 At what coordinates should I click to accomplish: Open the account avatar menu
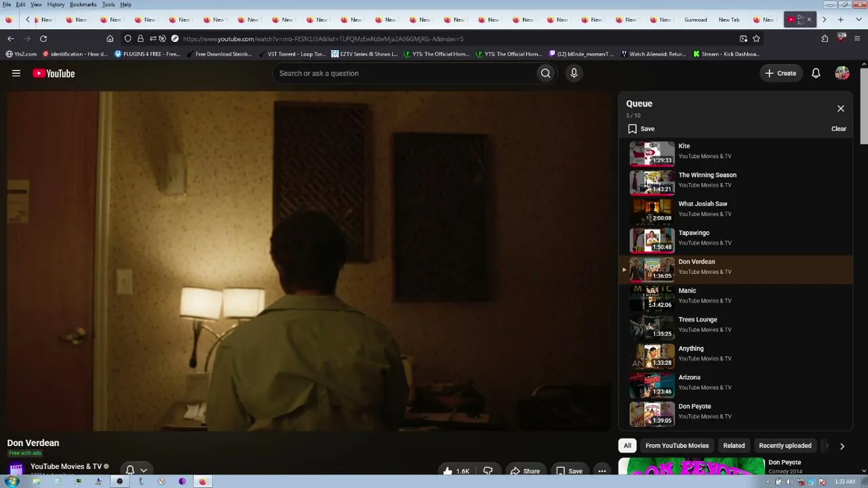(842, 73)
